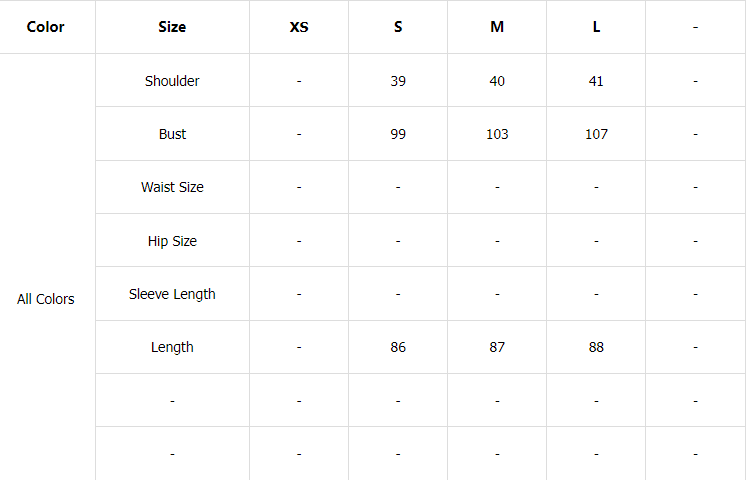Click the Bust row label
Image resolution: width=748 pixels, height=480 pixels.
coord(172,134)
